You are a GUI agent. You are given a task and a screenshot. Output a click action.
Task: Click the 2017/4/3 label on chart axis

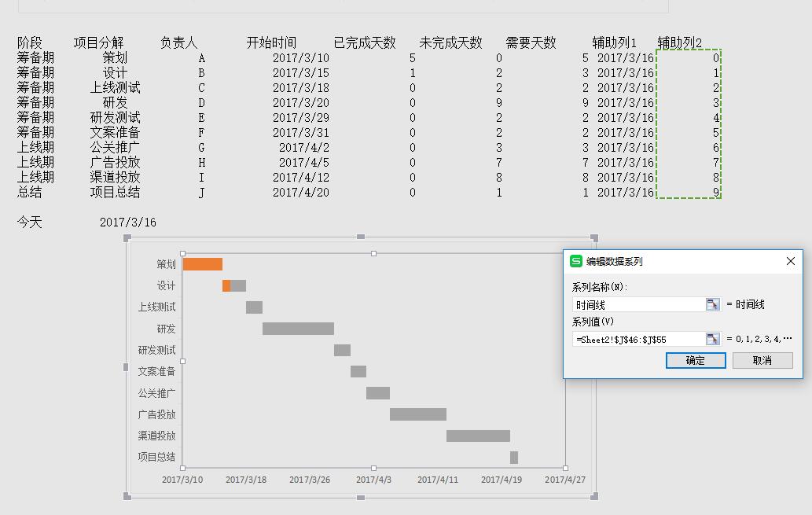pyautogui.click(x=373, y=479)
